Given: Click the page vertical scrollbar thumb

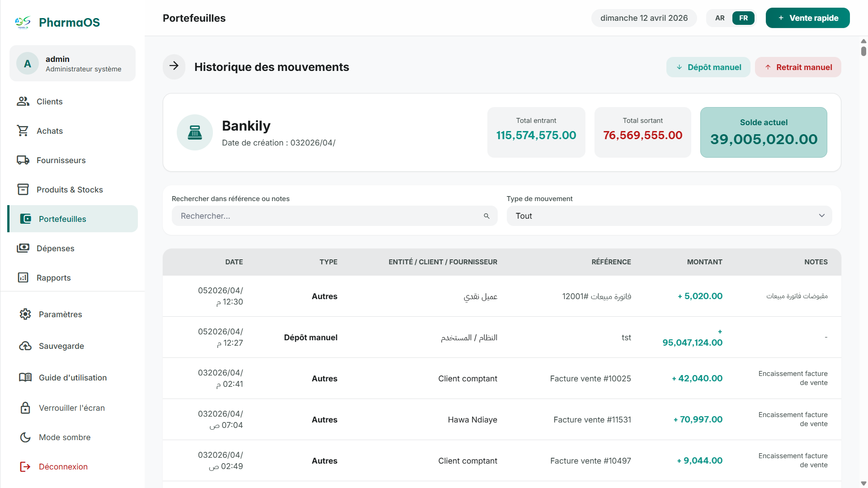Looking at the screenshot, I should point(863,51).
